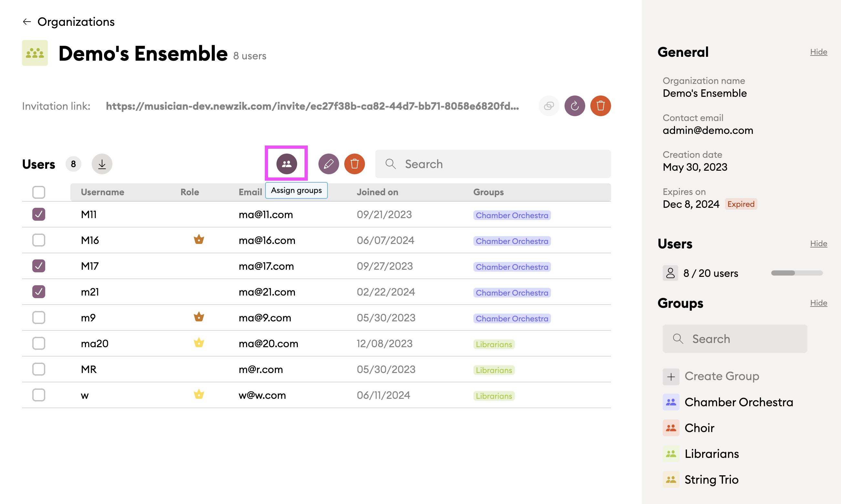
Task: Open the Chamber Orchestra group
Action: [x=738, y=402]
